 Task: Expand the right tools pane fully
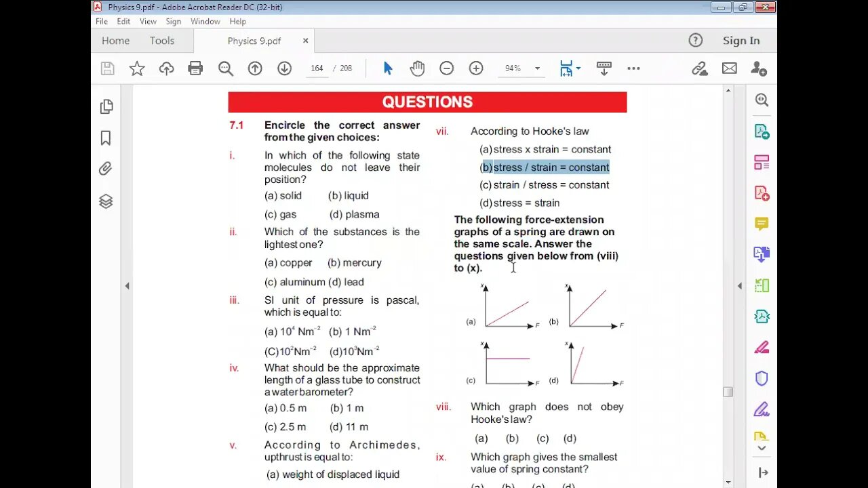762,472
